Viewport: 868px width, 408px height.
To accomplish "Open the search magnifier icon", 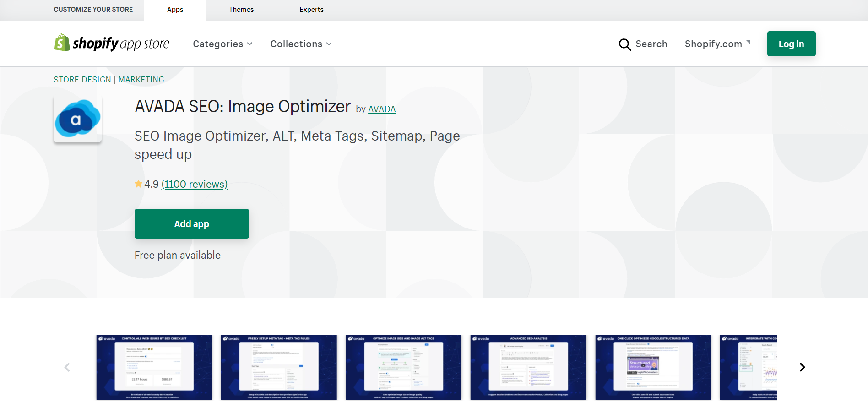I will click(624, 44).
